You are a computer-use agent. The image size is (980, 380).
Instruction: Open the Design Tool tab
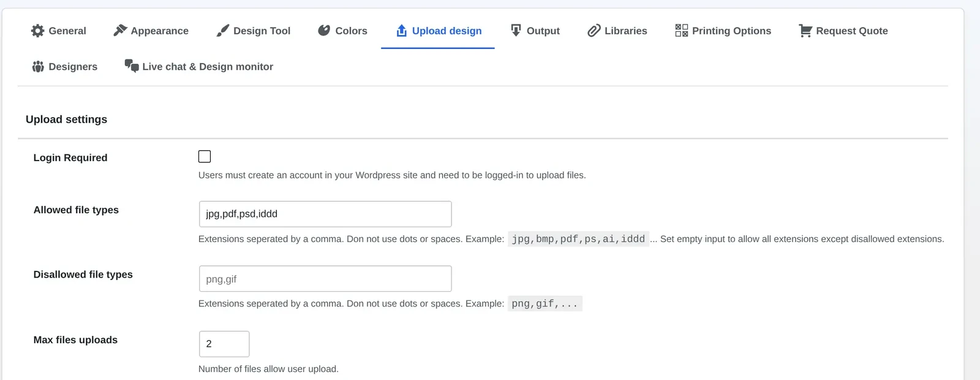point(254,31)
